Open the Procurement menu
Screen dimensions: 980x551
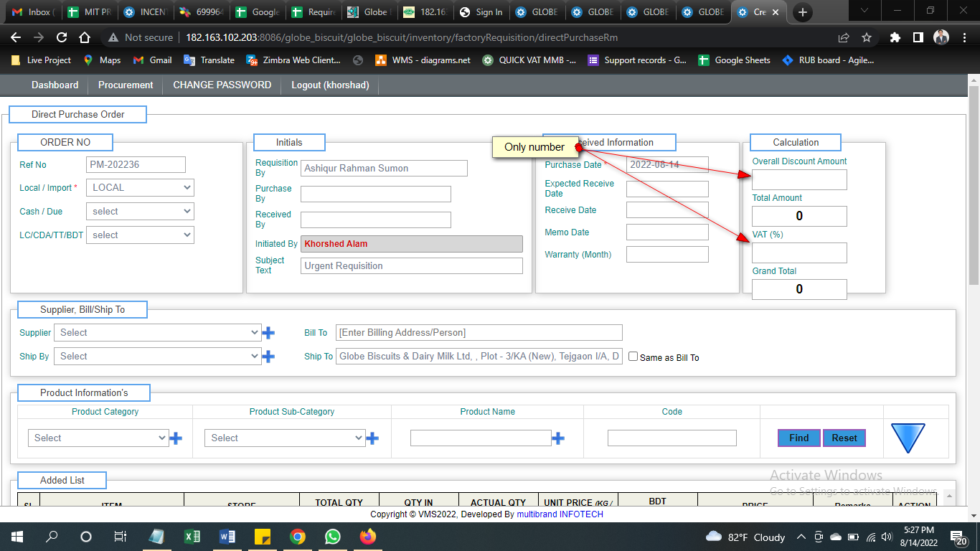[126, 85]
